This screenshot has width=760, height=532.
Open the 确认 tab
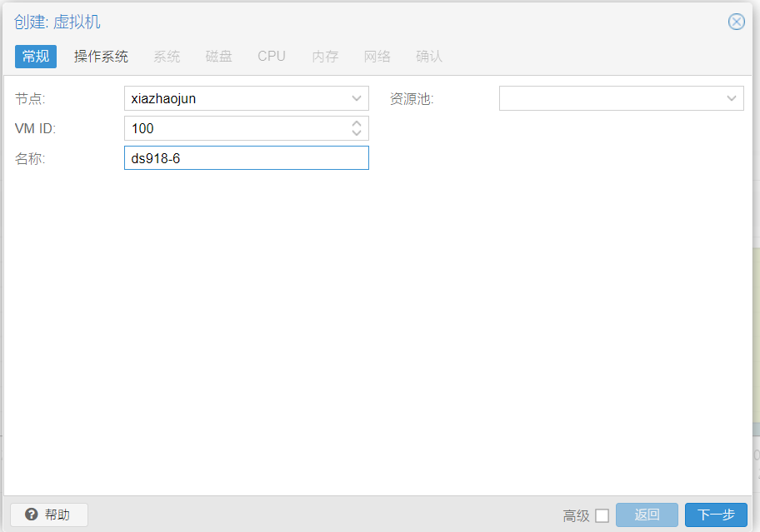click(429, 57)
